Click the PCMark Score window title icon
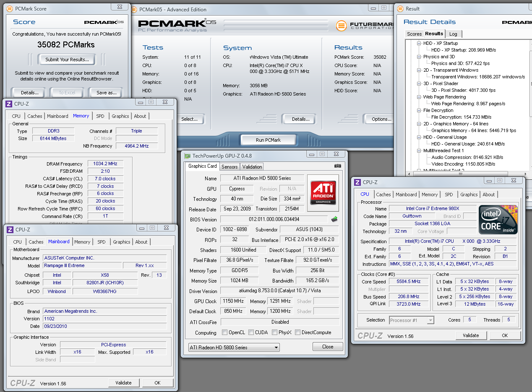 tap(10, 8)
